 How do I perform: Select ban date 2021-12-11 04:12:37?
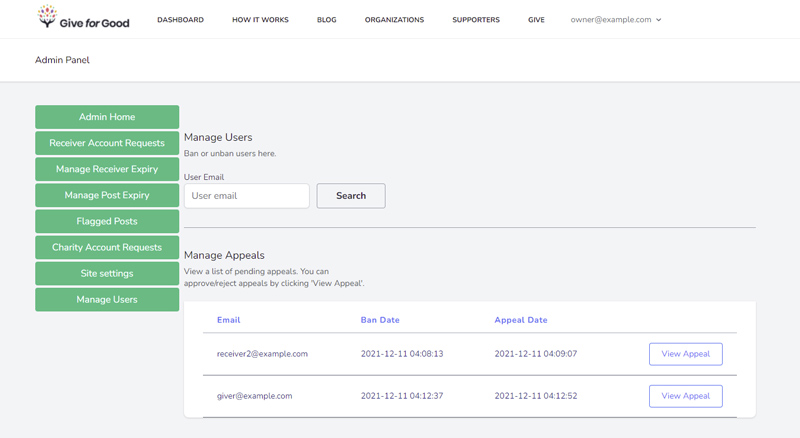[x=402, y=396]
